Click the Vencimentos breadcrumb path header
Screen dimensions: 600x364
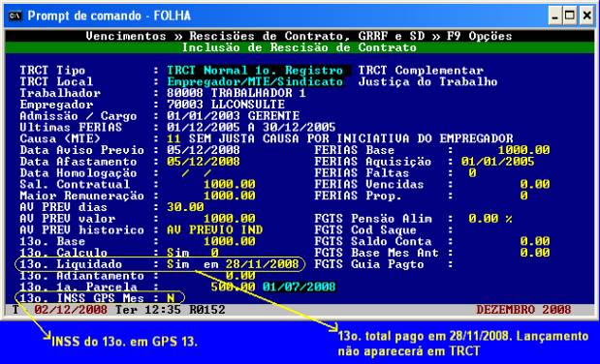pos(299,36)
